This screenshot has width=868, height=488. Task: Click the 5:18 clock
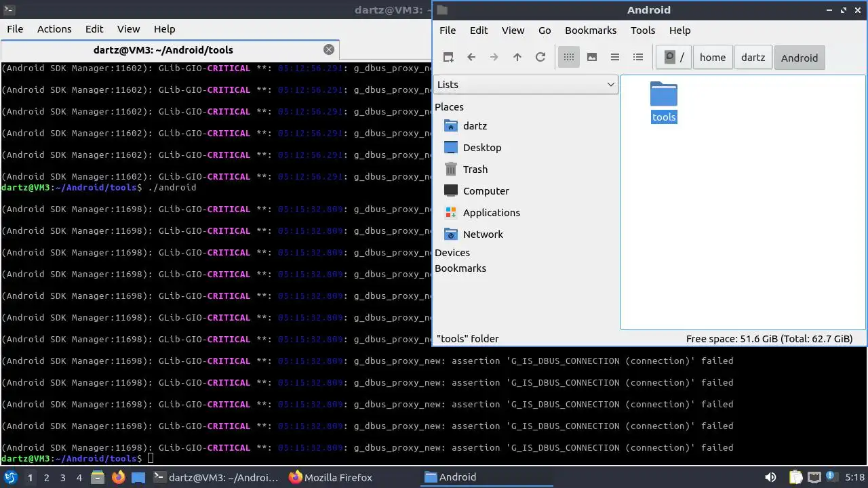(855, 477)
